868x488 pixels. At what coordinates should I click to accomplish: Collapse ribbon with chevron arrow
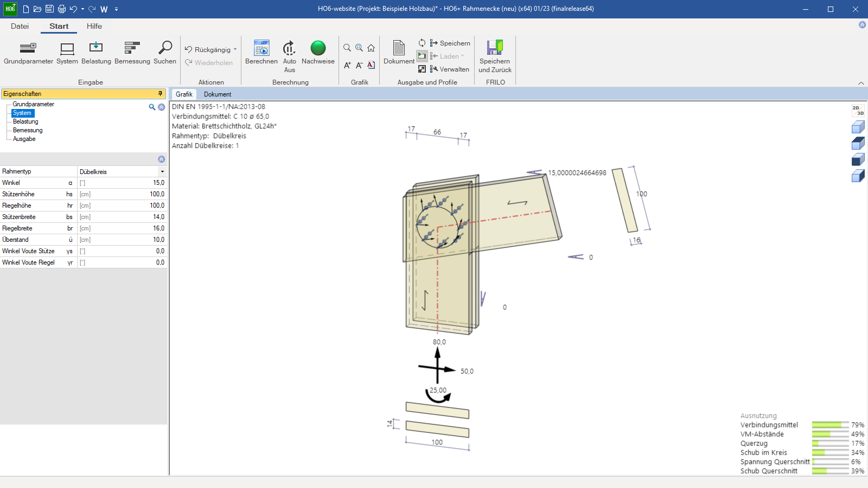(861, 83)
